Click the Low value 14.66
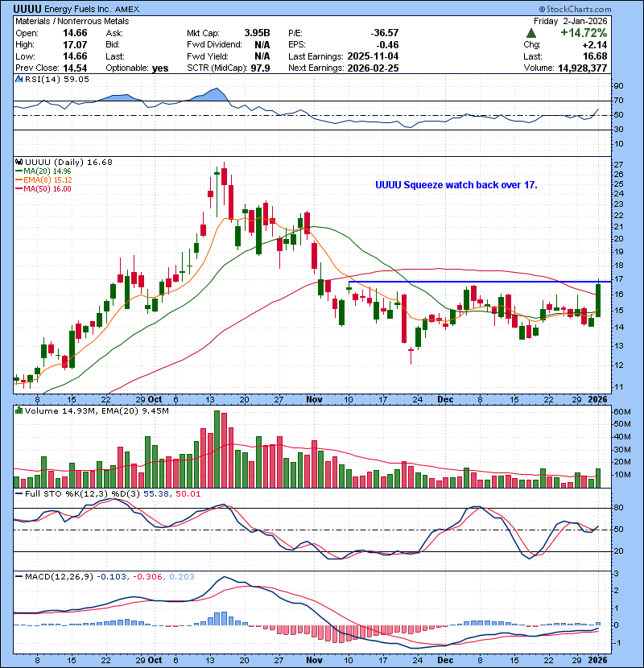The image size is (644, 668). pos(75,56)
